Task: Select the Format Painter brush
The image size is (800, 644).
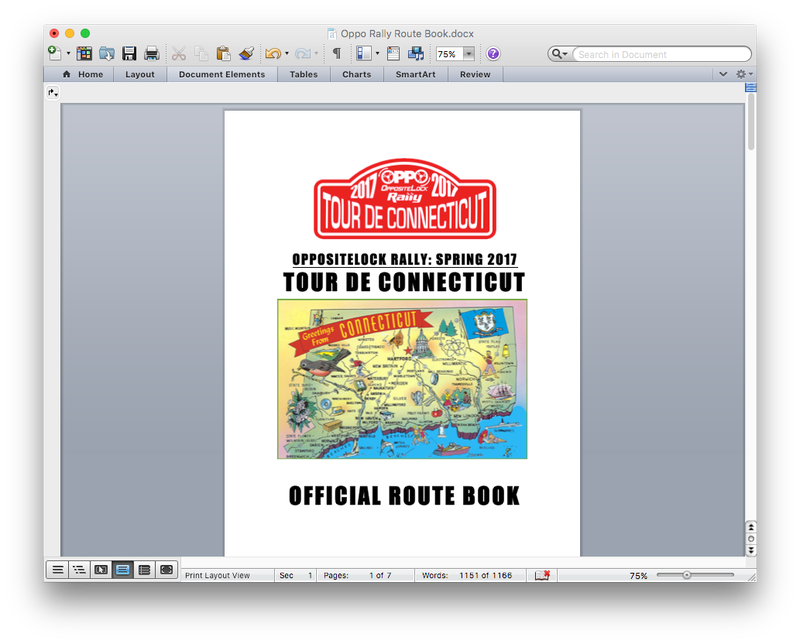Action: point(246,54)
